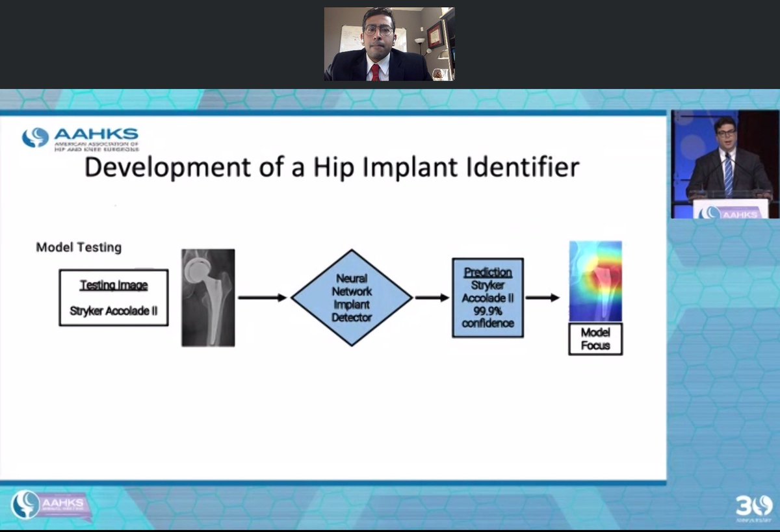780x532 pixels.
Task: Click the '99.9% confidence' text
Action: pyautogui.click(x=488, y=317)
